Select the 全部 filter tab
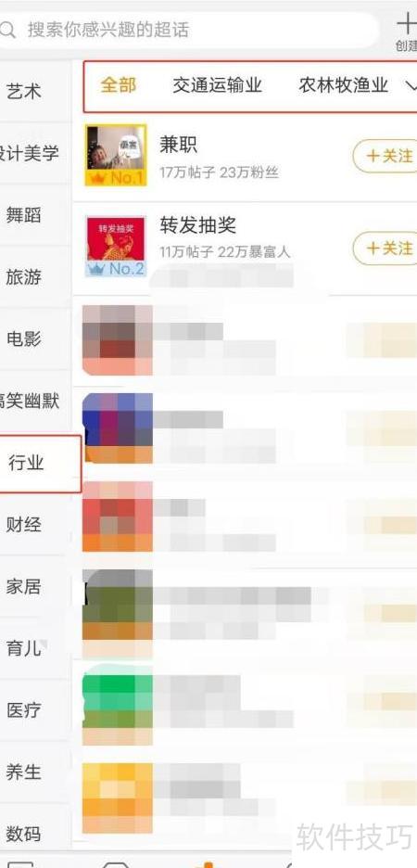 [x=119, y=85]
